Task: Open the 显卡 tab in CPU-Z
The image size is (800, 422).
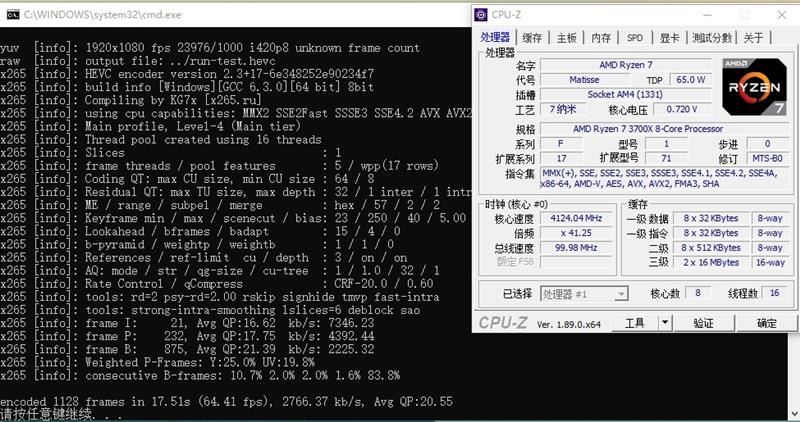Action: (x=669, y=38)
